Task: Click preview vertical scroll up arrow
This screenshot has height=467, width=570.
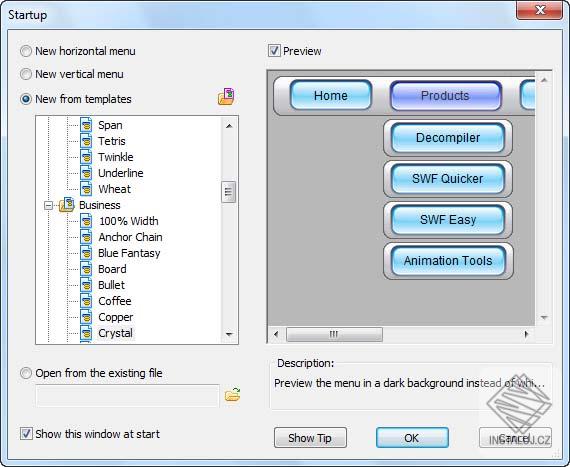Action: pyautogui.click(x=544, y=80)
